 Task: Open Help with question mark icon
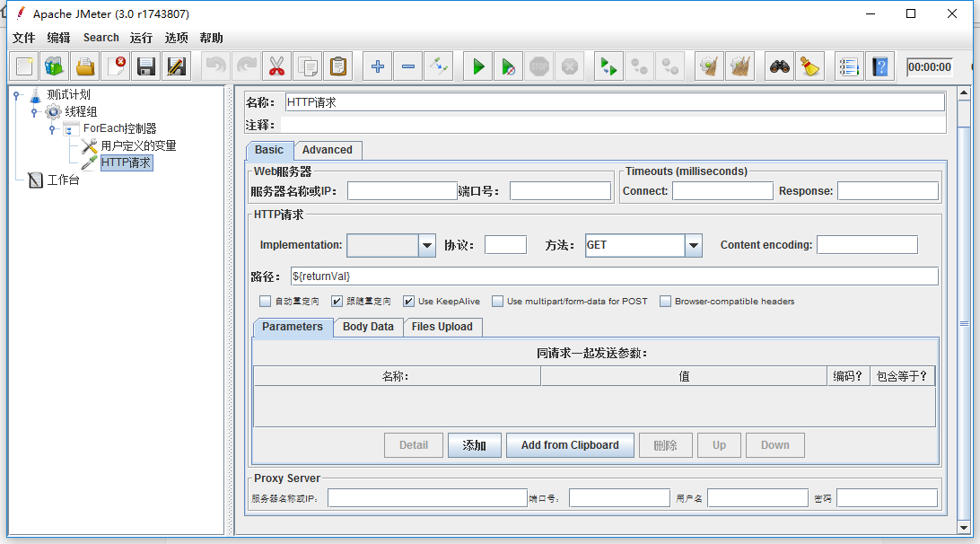(x=880, y=66)
